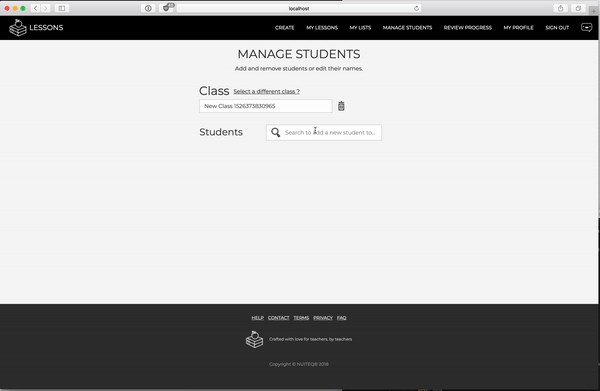This screenshot has width=600, height=391.
Task: Click the 'Add and remove students' subtitle
Action: point(299,68)
